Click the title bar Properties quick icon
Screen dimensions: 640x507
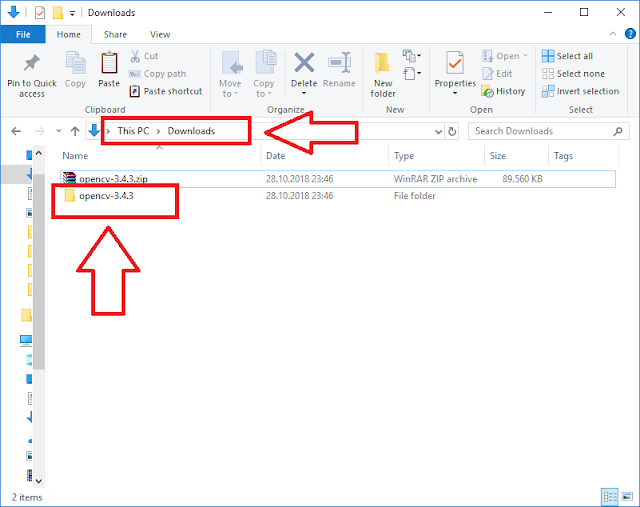(40, 13)
